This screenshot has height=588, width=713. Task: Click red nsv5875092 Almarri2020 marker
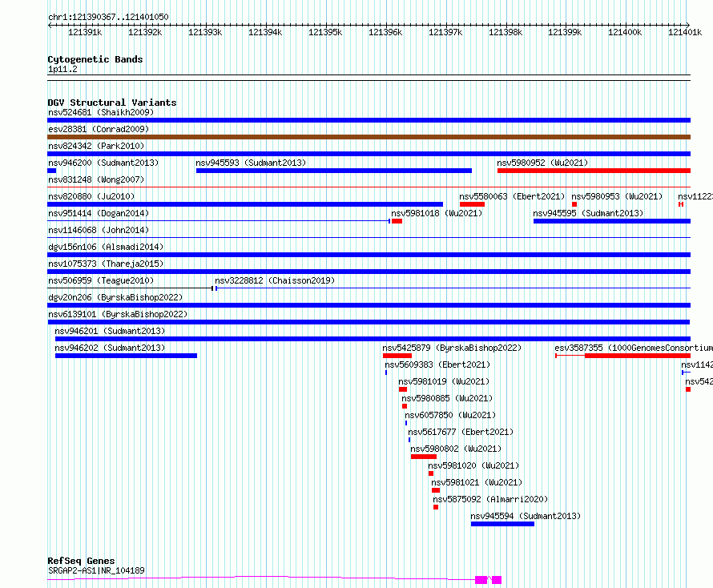pos(436,507)
